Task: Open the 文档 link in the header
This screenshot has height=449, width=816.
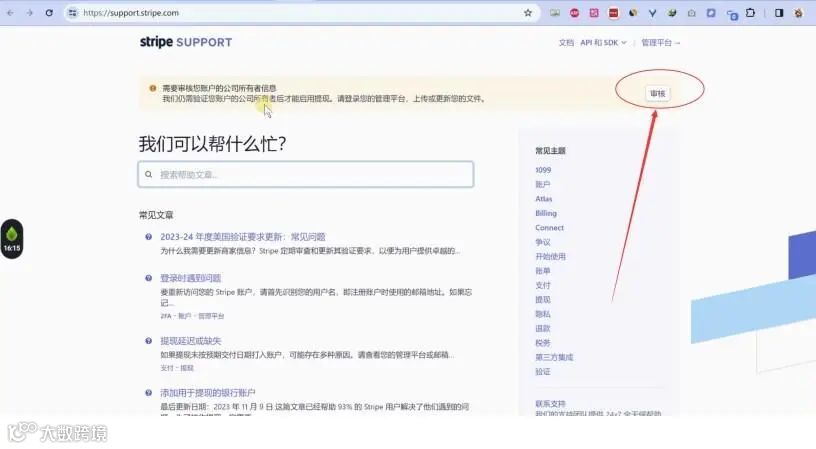Action: (x=566, y=43)
